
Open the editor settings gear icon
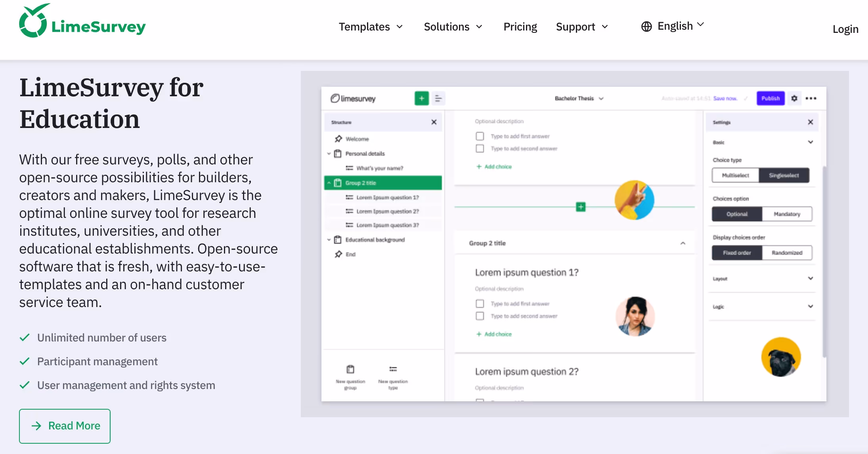point(794,98)
